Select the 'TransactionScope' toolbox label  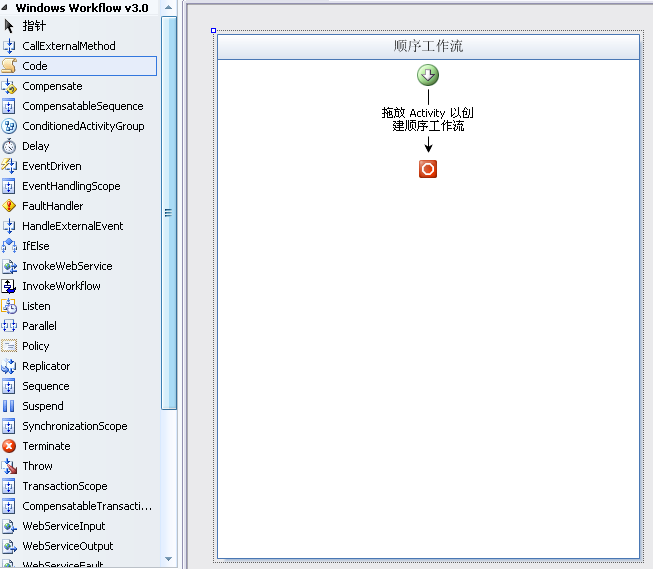click(65, 486)
